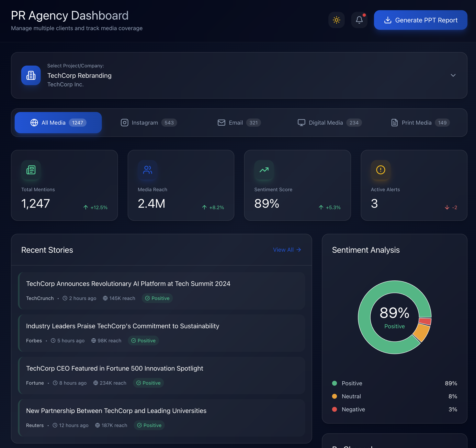
Task: Switch to the Digital Media tab
Action: [x=329, y=123]
